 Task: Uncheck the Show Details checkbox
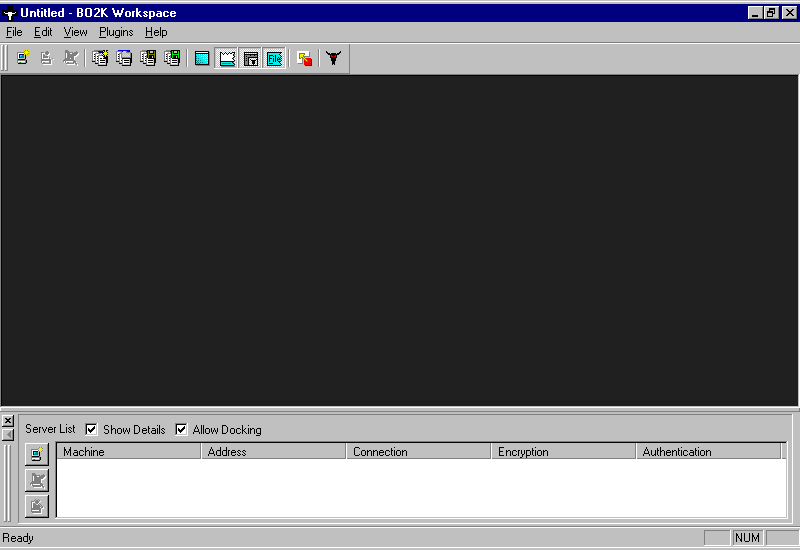pyautogui.click(x=92, y=430)
